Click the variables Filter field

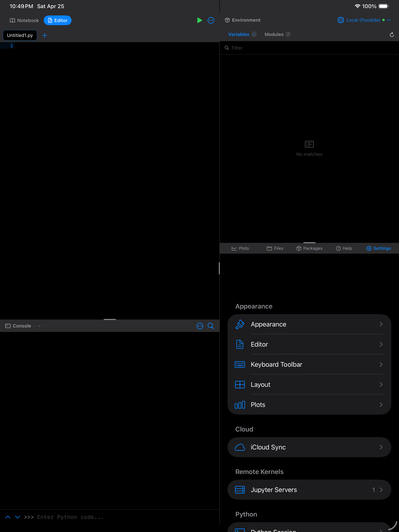[309, 48]
